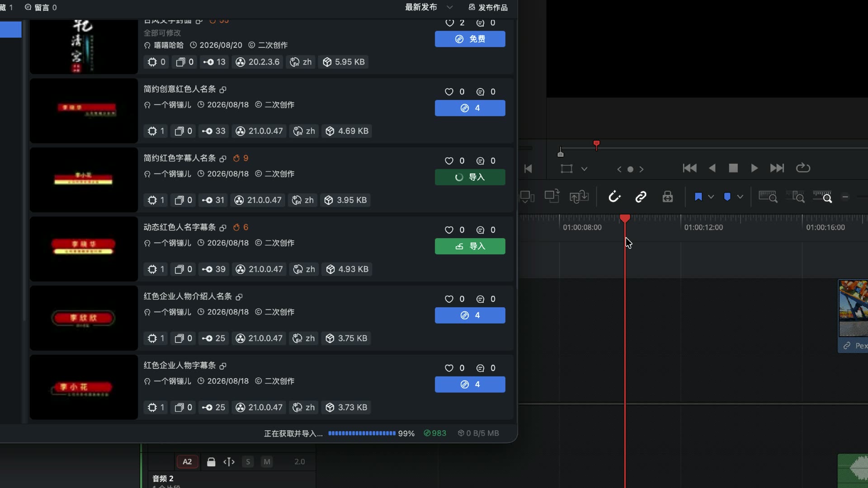The height and width of the screenshot is (488, 868).
Task: Open thumbnail of 红色企业人物介绍人名条
Action: point(84,318)
